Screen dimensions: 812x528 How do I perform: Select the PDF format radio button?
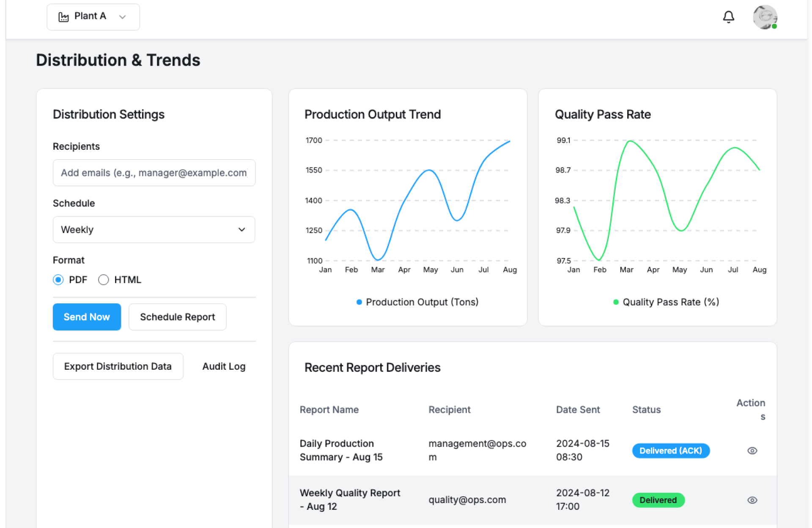[58, 280]
